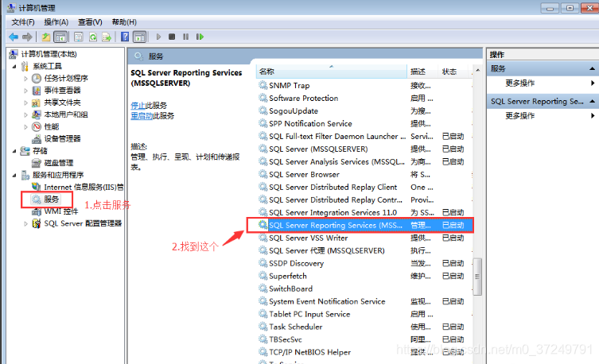Select WMI 控件 tree node
This screenshot has width=599, height=364.
point(60,211)
